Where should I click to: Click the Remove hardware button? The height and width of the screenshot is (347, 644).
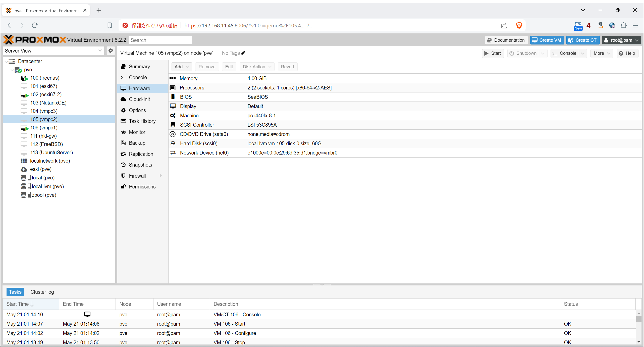[207, 67]
